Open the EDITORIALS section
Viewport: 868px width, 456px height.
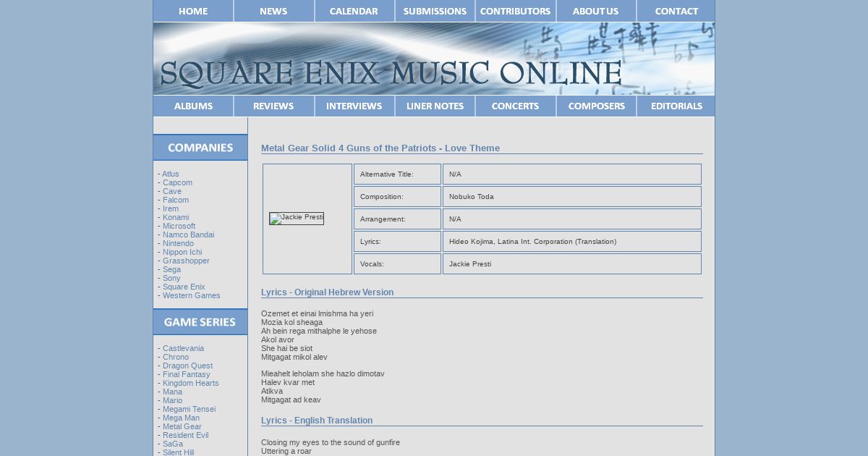pos(676,106)
